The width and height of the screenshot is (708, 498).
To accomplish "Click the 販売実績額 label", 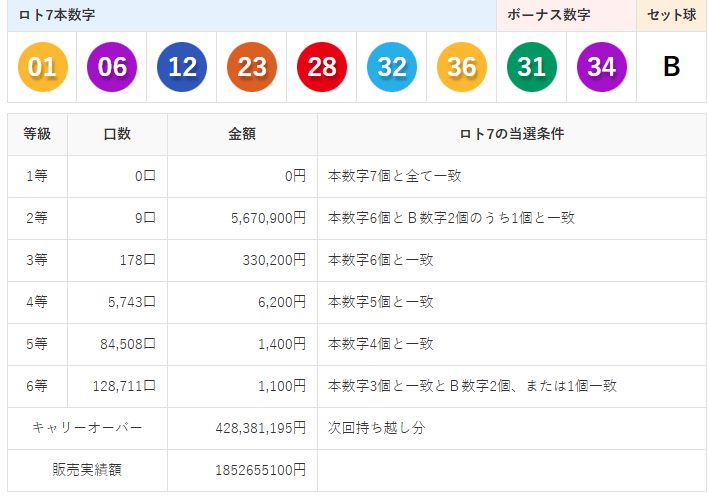I will pos(87,470).
